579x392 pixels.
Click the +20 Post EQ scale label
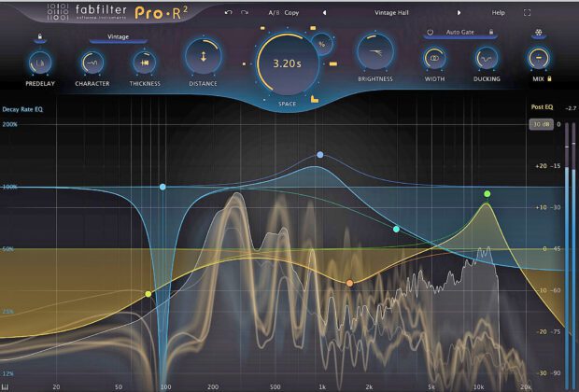[x=541, y=166]
